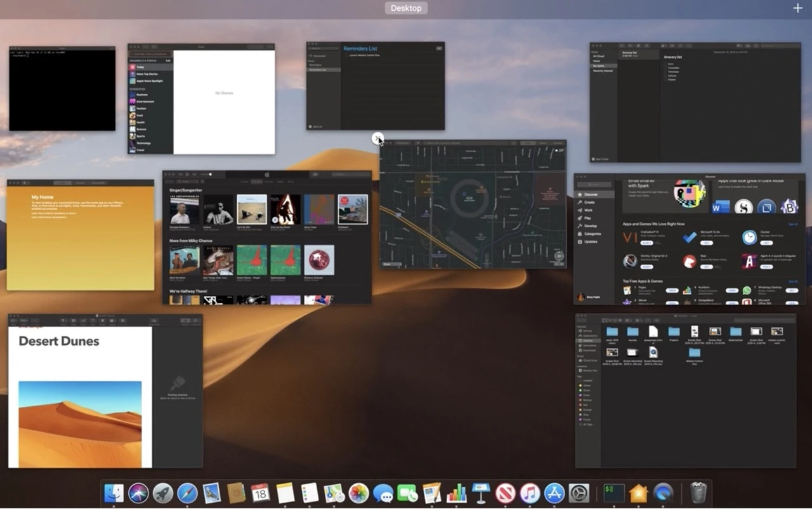Open Home app icon in Dock
812x509 pixels.
638,493
